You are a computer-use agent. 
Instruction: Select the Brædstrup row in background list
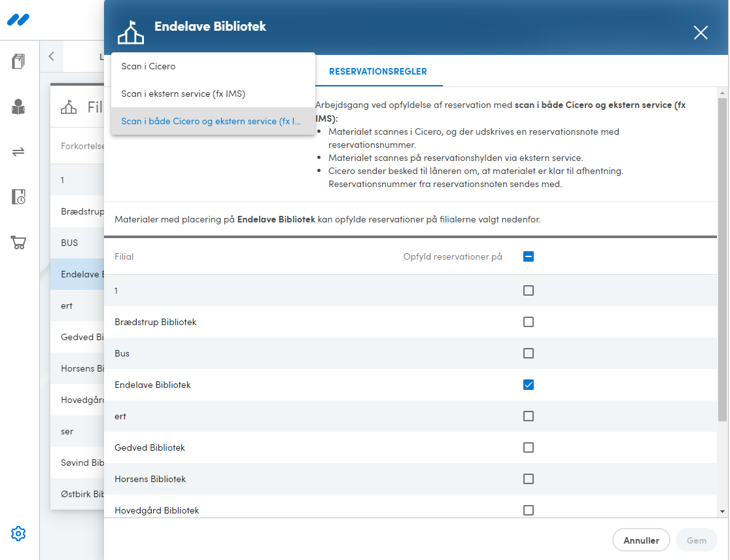tap(77, 211)
